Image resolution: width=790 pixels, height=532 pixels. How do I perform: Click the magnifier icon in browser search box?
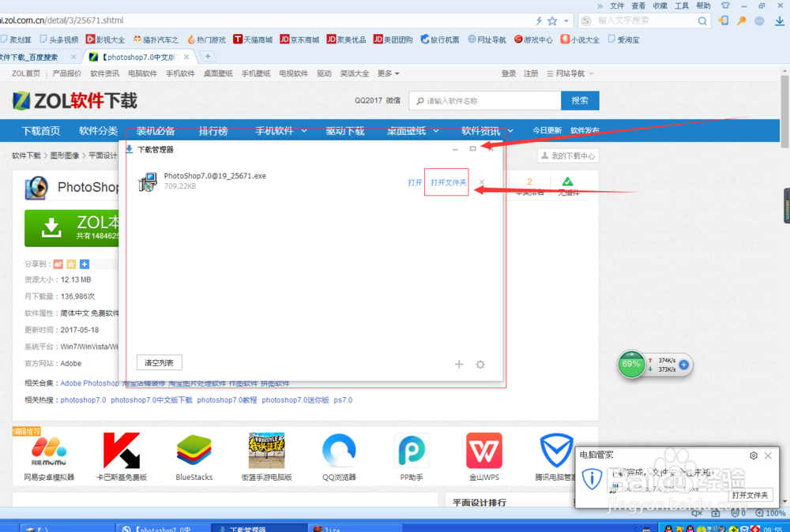[x=702, y=21]
